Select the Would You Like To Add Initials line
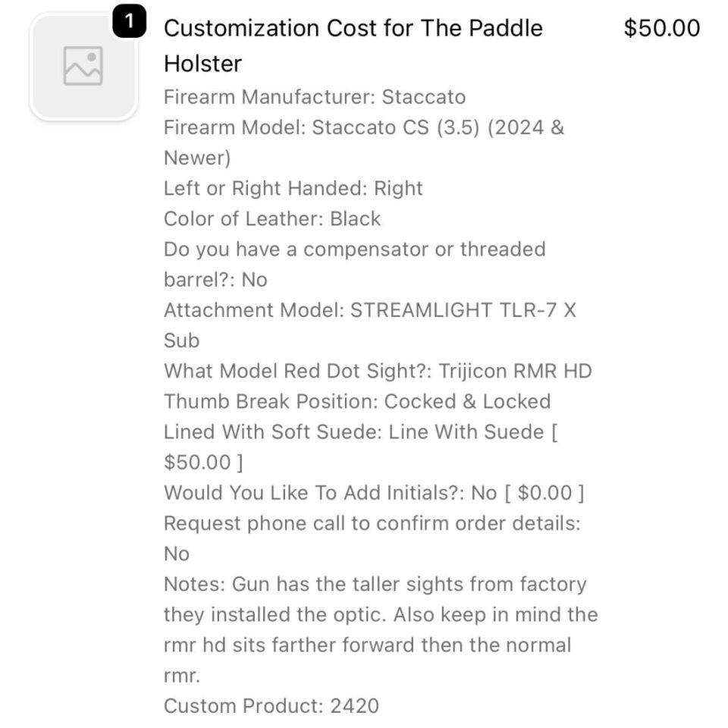The height and width of the screenshot is (728, 728). tap(373, 493)
